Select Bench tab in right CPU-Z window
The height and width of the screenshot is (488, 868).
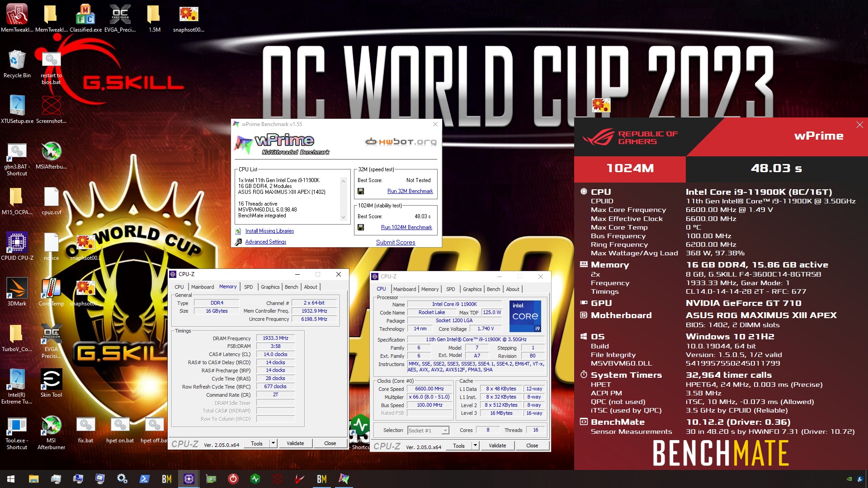pyautogui.click(x=493, y=289)
